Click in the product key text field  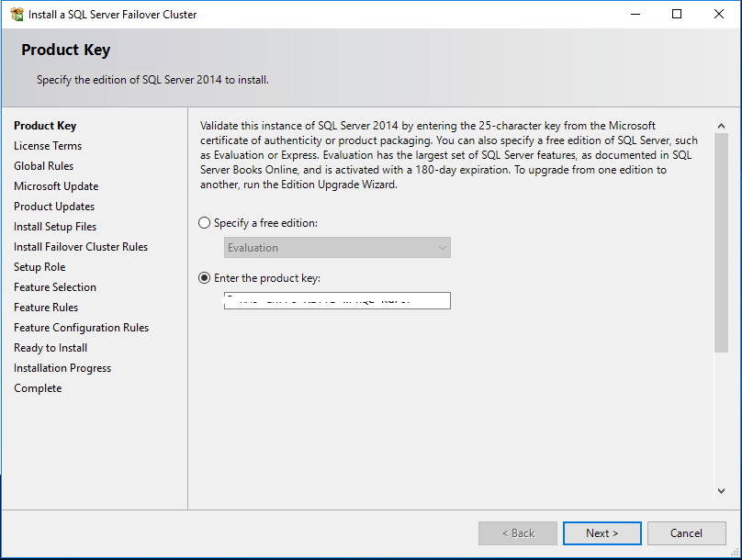click(x=337, y=301)
